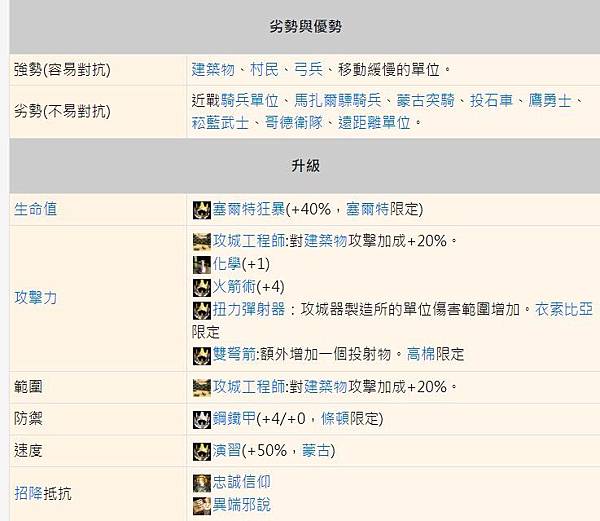This screenshot has width=600, height=521.
Task: Click the 速度 row label
Action: [28, 451]
